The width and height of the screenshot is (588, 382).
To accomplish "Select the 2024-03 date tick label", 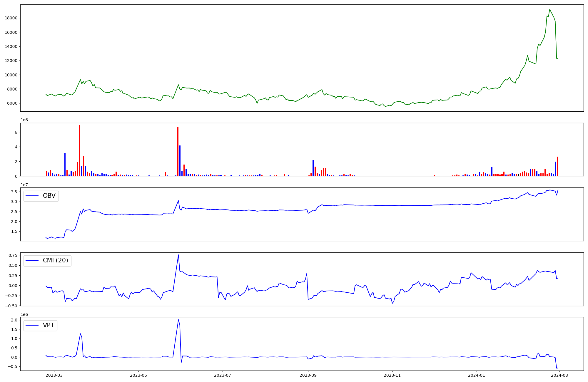I will pos(559,375).
